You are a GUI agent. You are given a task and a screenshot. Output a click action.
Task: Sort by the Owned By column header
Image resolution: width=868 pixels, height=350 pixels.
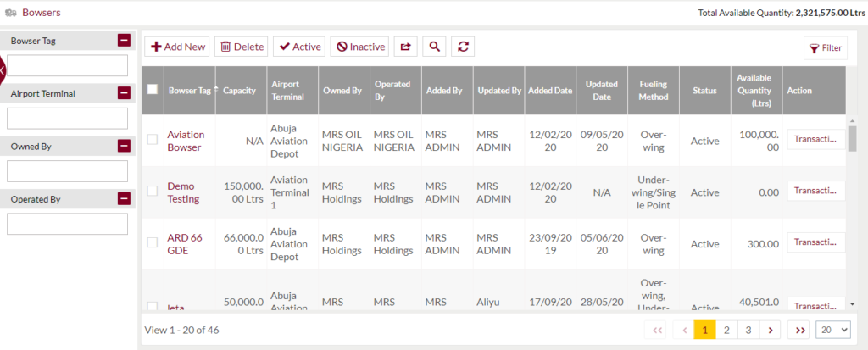[344, 91]
